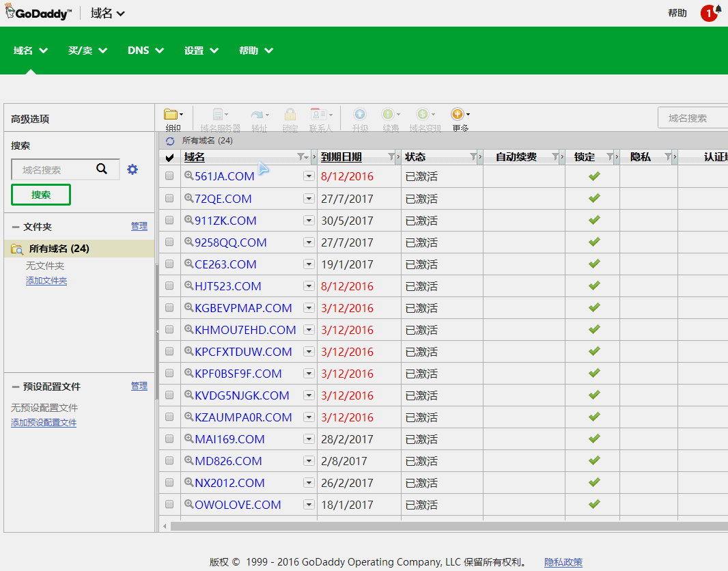Click the filter icon in 隐私 column header
Viewport: 728px width, 571px height.
[x=668, y=157]
